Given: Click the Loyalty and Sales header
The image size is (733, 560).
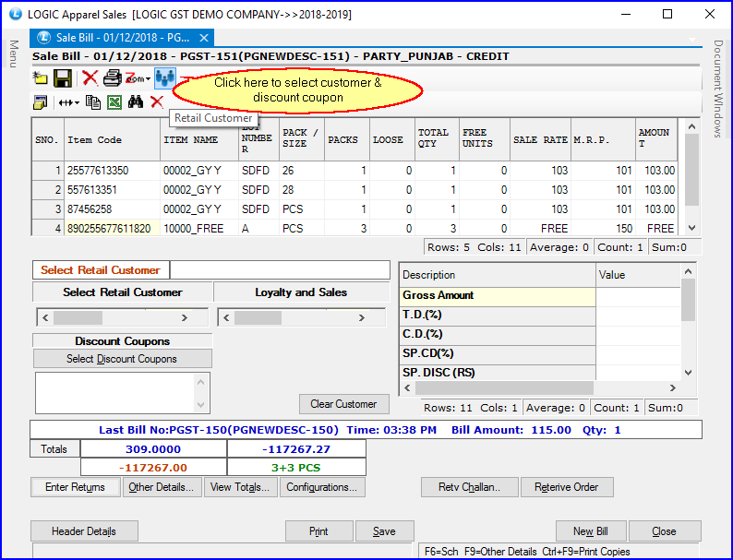Looking at the screenshot, I should pos(302,292).
